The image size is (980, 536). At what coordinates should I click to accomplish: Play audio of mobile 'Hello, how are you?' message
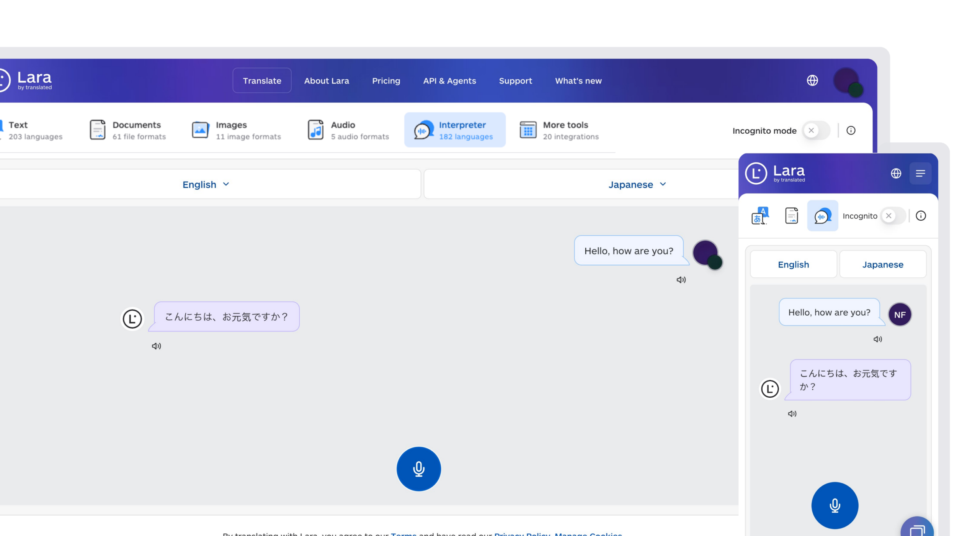[877, 339]
